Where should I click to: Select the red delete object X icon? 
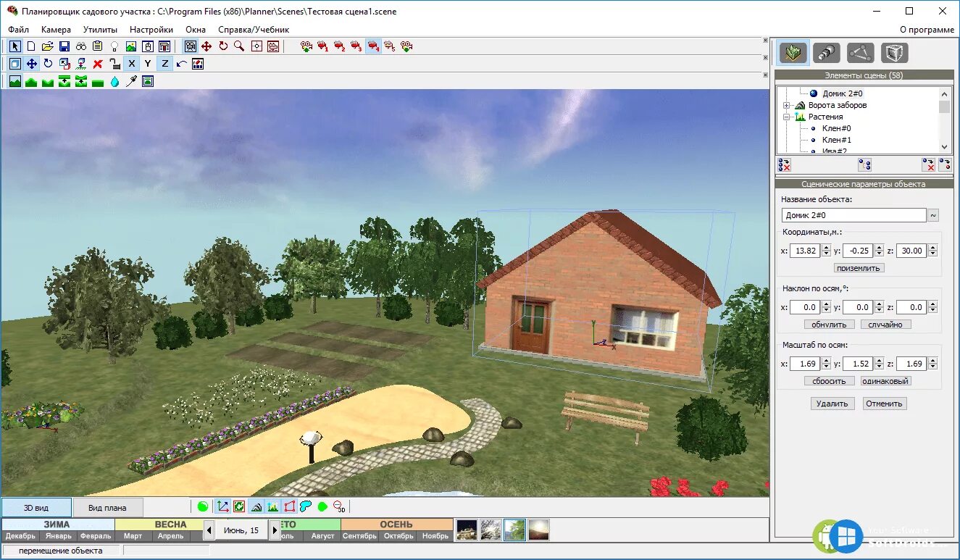[x=98, y=64]
